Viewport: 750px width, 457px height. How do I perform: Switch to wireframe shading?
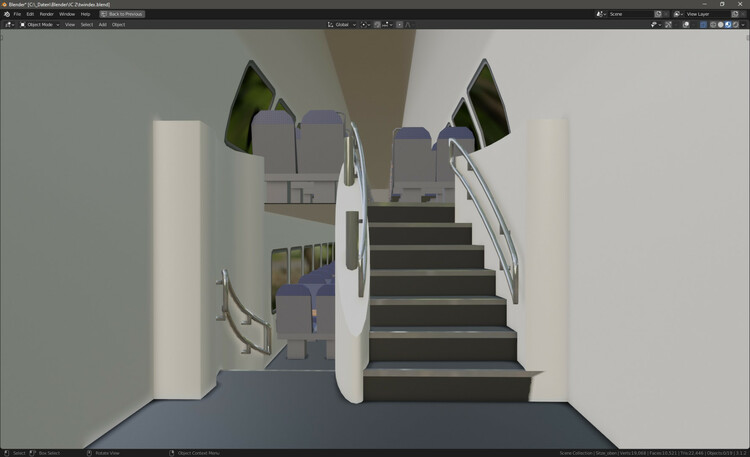(x=713, y=25)
